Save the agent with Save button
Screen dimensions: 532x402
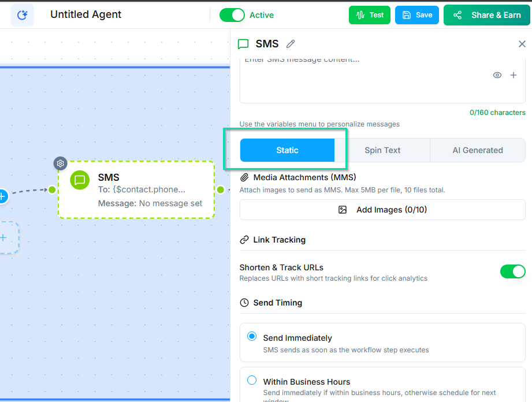click(x=416, y=15)
